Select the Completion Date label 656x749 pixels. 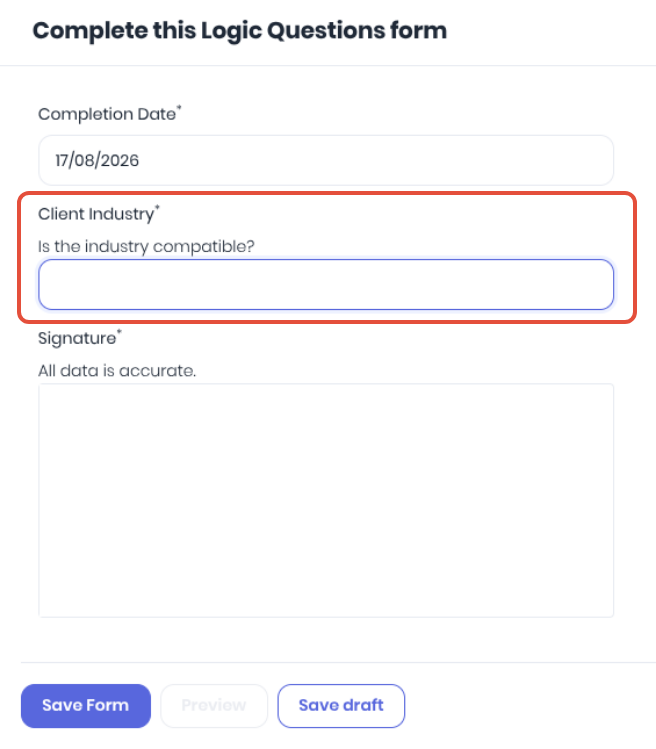[x=107, y=115]
